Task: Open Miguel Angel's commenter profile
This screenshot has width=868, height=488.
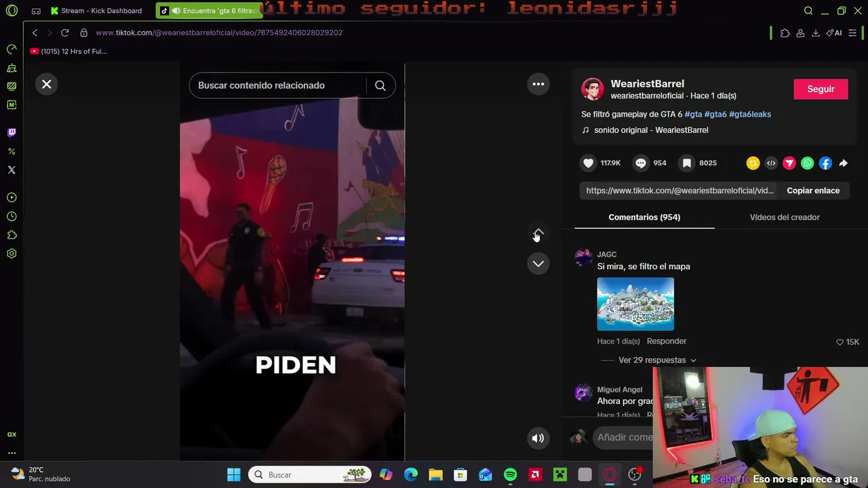Action: coord(619,390)
